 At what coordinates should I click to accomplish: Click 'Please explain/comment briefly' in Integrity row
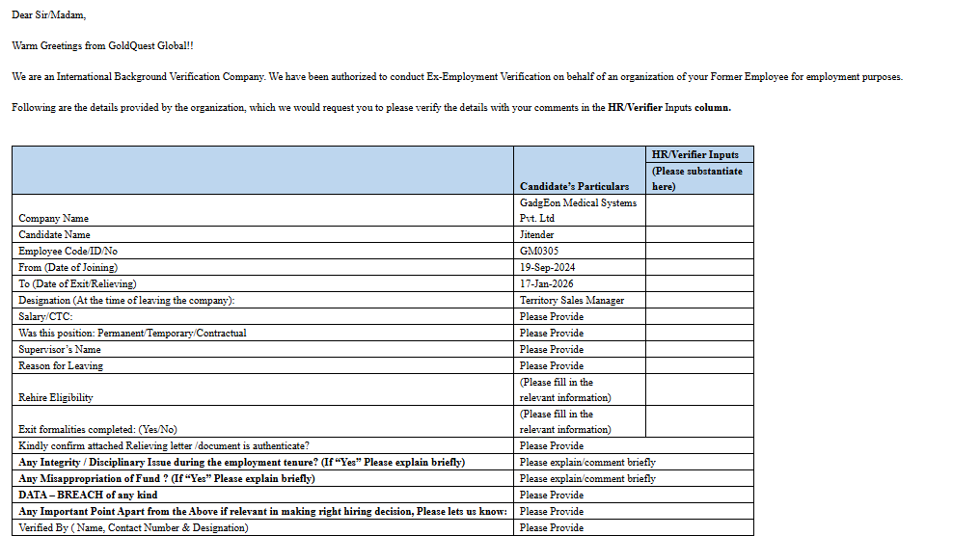587,463
